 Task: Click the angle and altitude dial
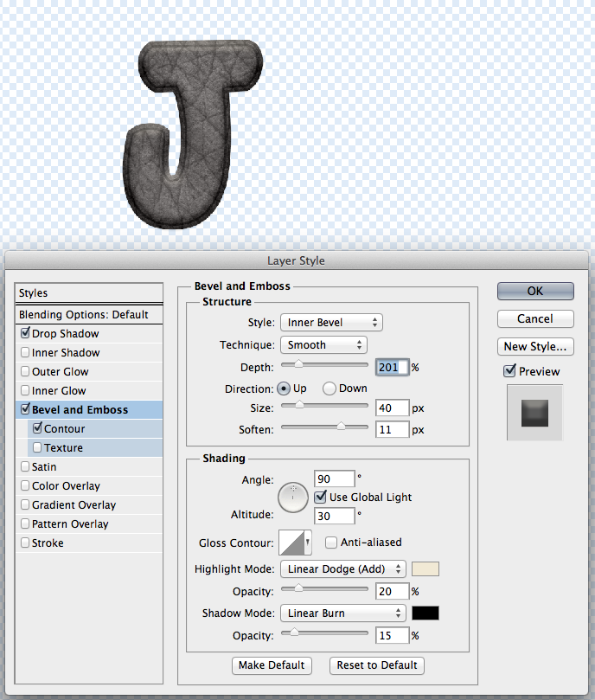(x=293, y=497)
